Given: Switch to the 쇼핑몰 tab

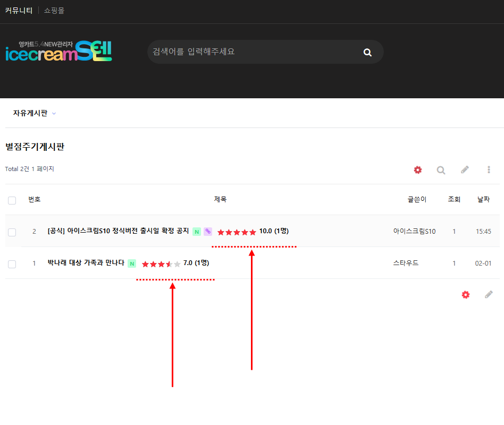Looking at the screenshot, I should click(x=54, y=10).
